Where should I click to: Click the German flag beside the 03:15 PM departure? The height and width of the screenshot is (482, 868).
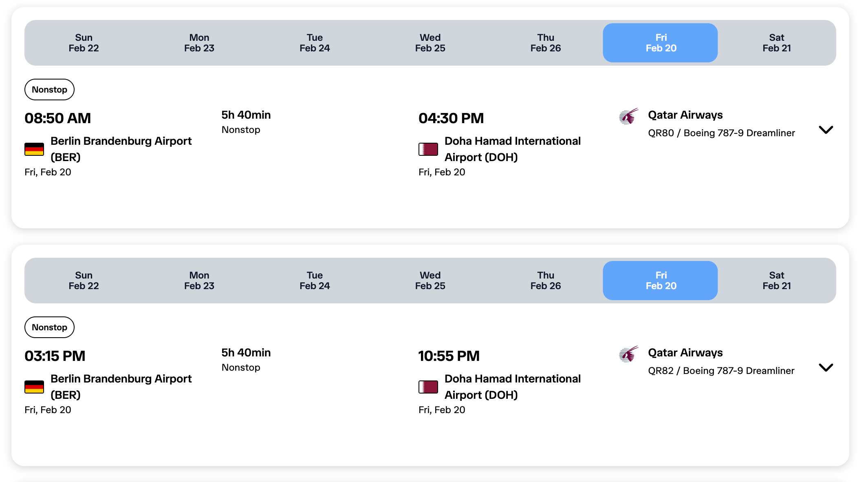point(34,387)
